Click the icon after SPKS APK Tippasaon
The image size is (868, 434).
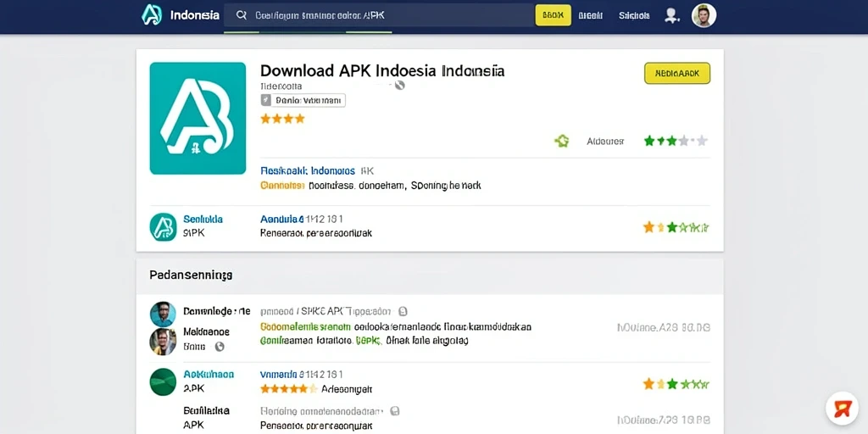coord(403,311)
